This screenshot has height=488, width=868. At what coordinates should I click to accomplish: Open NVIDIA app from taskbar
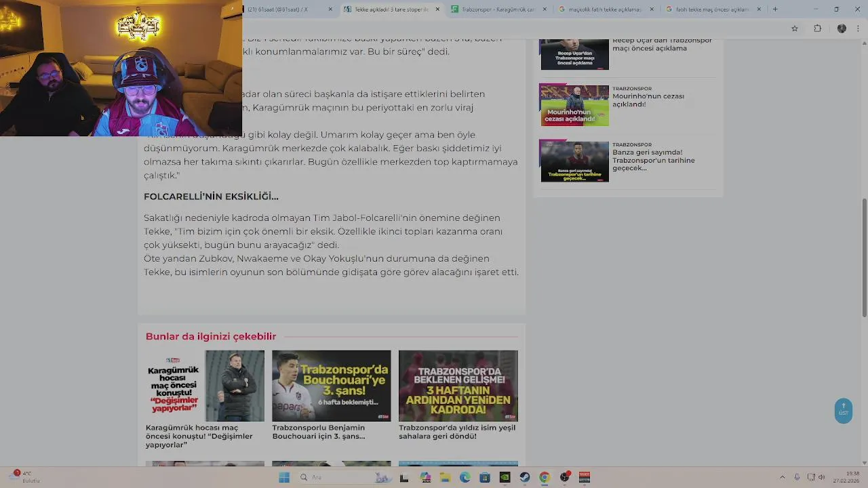[505, 477]
